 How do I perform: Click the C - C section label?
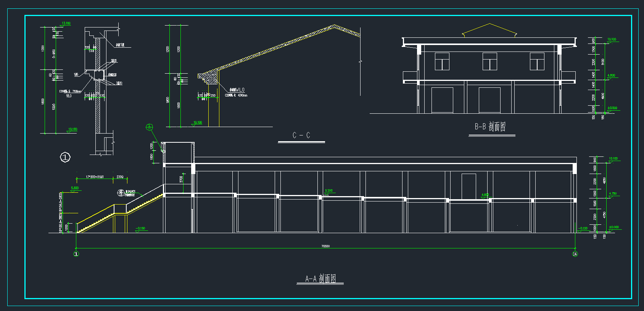pyautogui.click(x=301, y=135)
